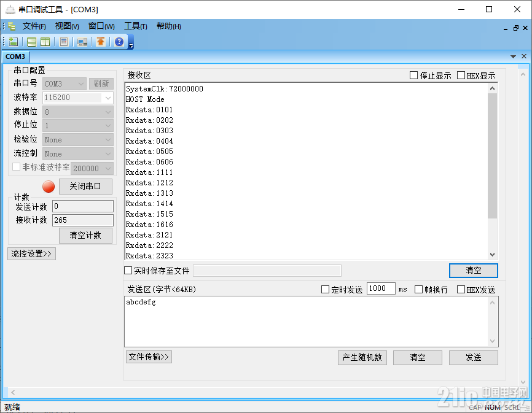This screenshot has width=532, height=413.
Task: Open the 数据位 dropdown
Action: tap(77, 112)
